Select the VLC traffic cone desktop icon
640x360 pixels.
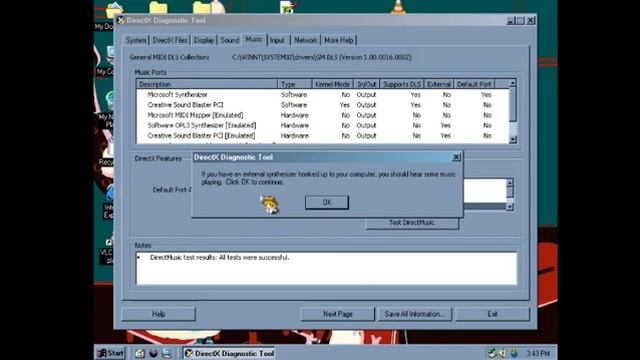coord(398,7)
